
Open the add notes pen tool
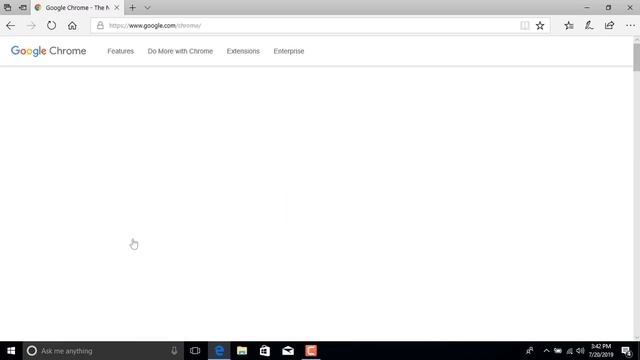coord(589,26)
